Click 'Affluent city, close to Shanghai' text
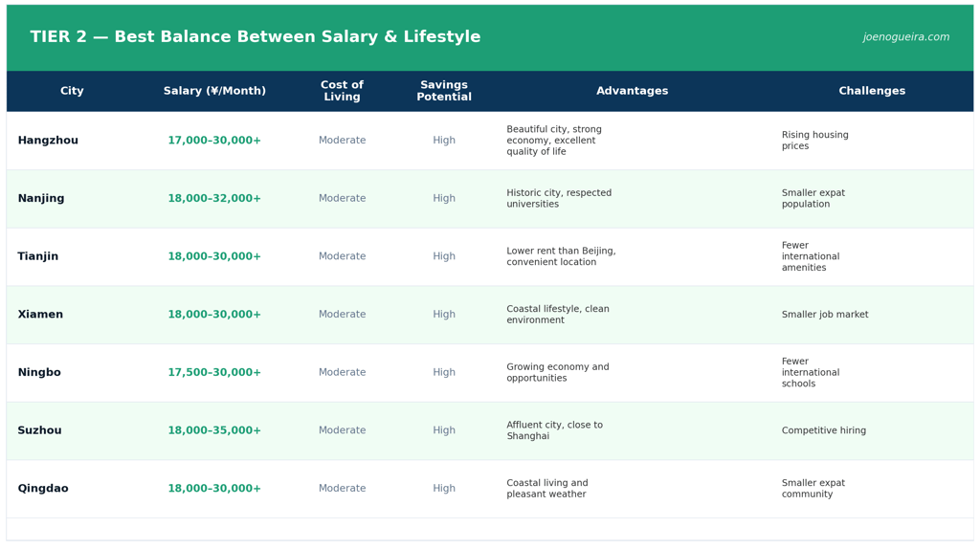980x549 pixels. (554, 430)
